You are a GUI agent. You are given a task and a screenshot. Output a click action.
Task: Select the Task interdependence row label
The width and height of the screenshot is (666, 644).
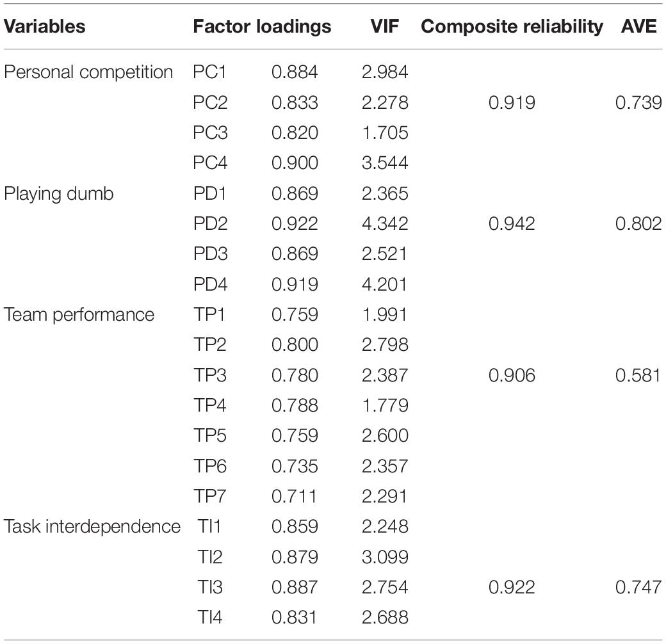coord(92,527)
